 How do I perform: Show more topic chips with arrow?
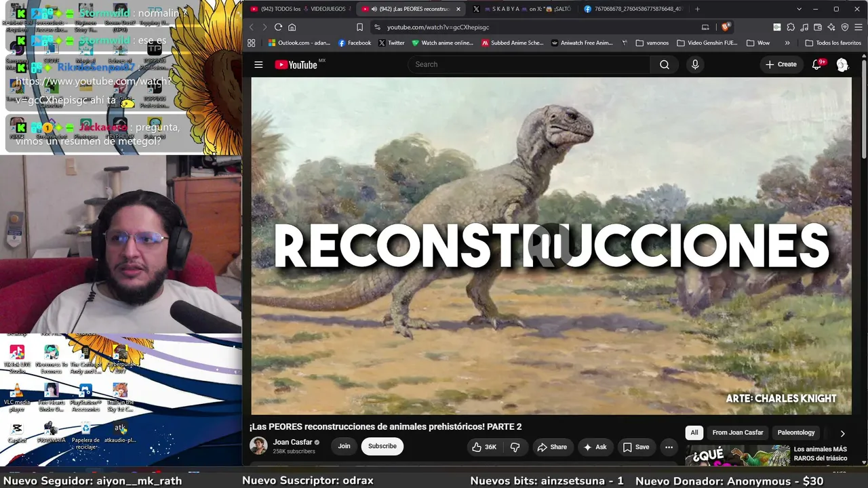[842, 433]
